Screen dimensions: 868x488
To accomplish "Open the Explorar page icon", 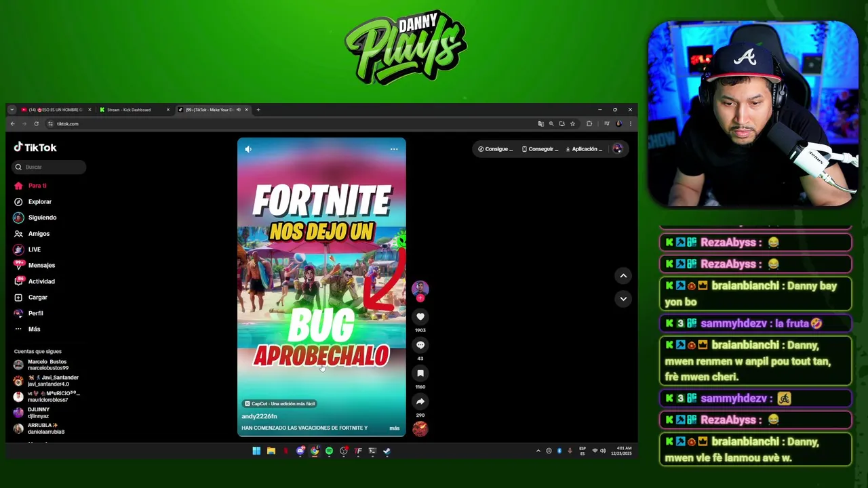I will point(18,201).
